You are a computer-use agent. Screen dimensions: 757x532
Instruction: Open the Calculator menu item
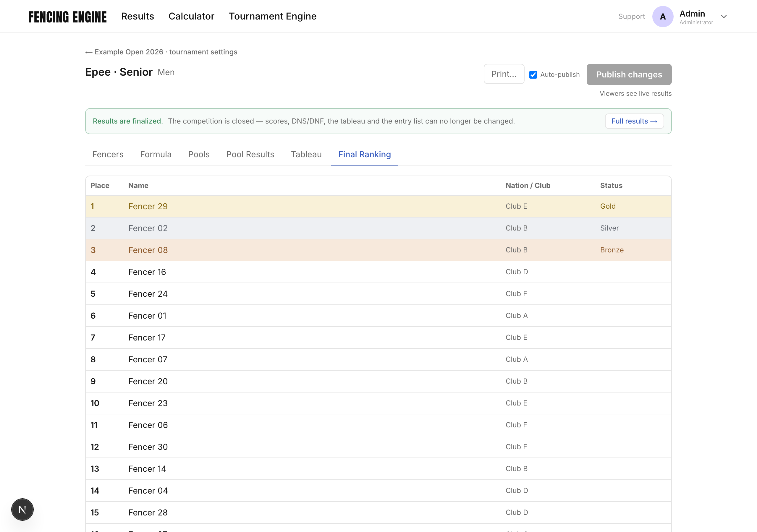point(192,16)
